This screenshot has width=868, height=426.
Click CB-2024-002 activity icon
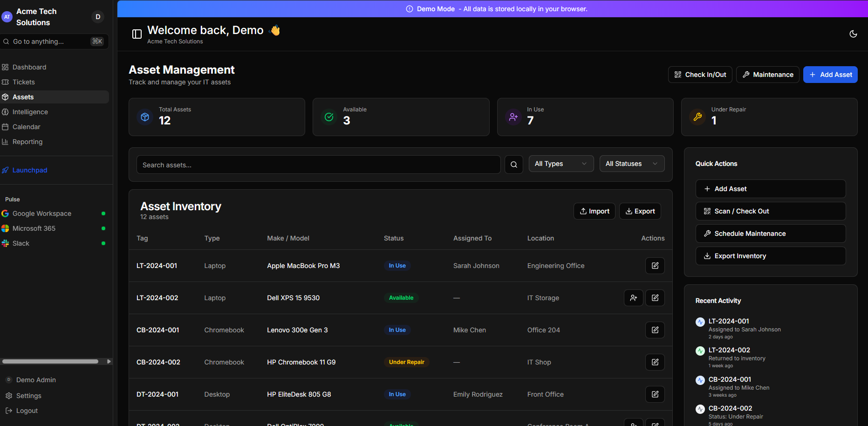700,409
